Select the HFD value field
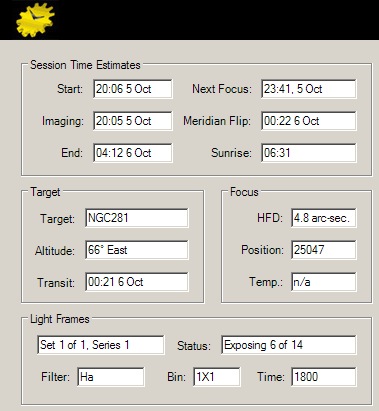 coord(324,218)
